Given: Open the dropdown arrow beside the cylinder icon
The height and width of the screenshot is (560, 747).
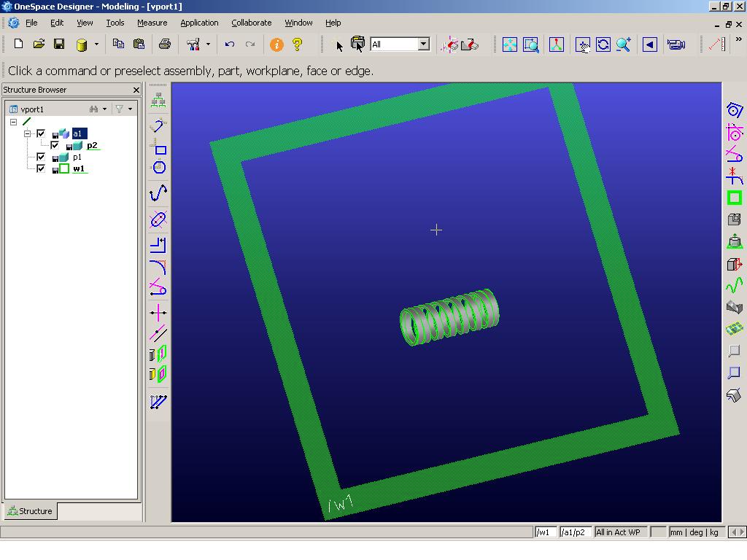Looking at the screenshot, I should [96, 44].
